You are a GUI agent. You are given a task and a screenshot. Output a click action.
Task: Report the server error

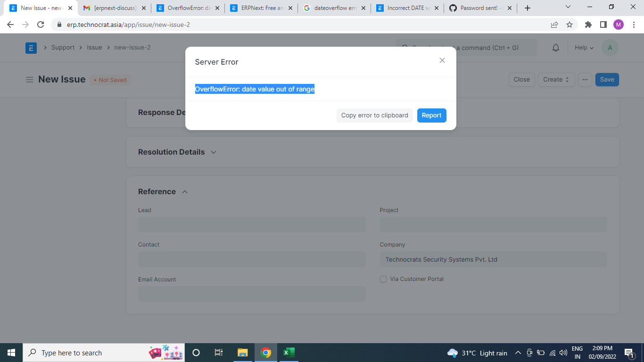pos(431,115)
